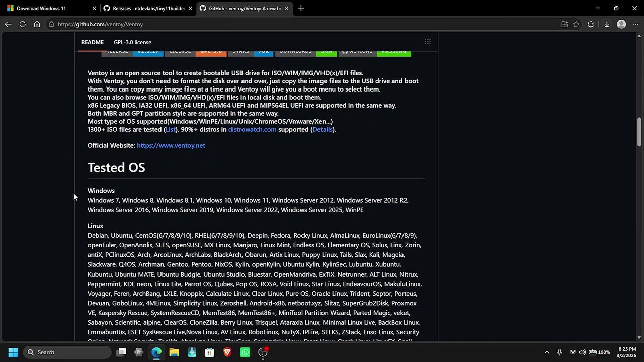This screenshot has width=644, height=362.
Task: Launch Brave browser from the taskbar
Action: pos(227,352)
